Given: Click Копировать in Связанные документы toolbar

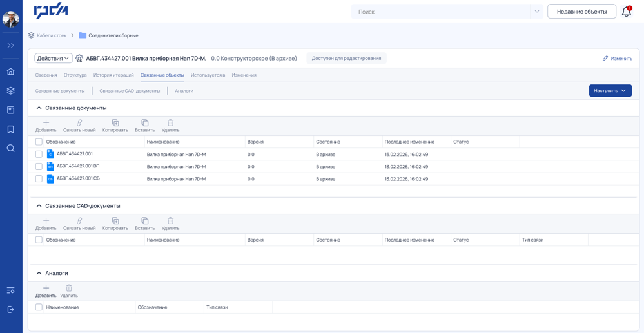Looking at the screenshot, I should pos(115,126).
